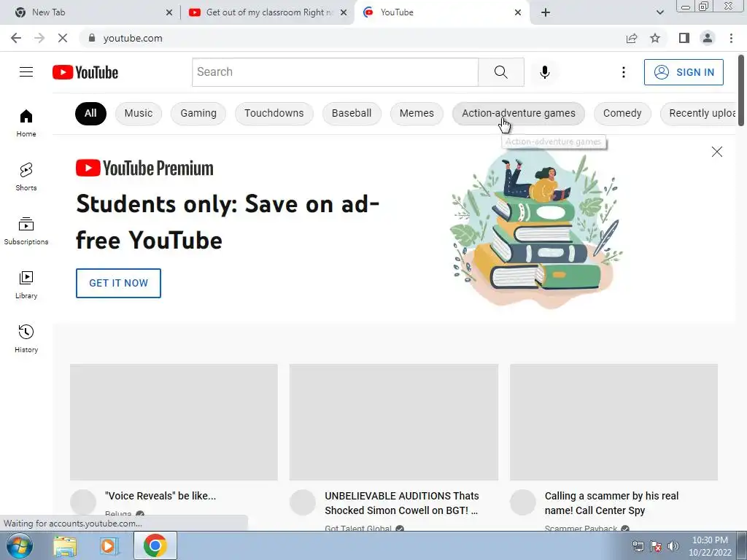Open Shorts in sidebar
Image resolution: width=747 pixels, height=560 pixels.
coord(26,176)
